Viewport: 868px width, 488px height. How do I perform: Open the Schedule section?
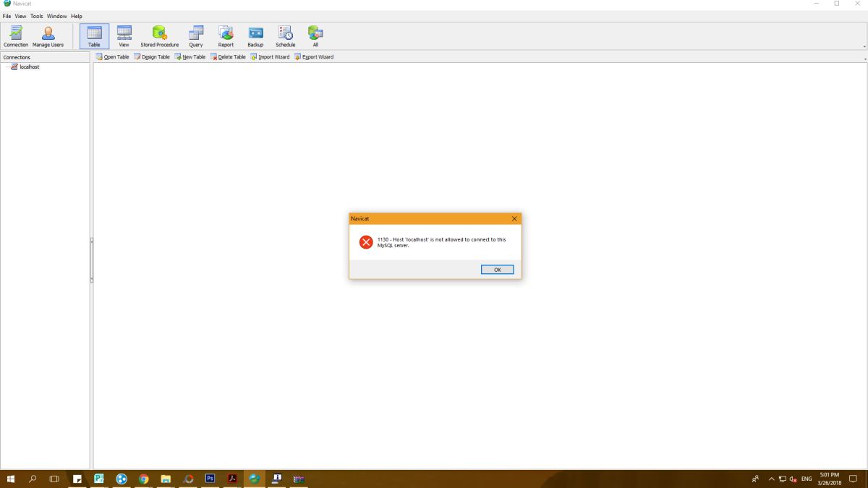pos(286,36)
